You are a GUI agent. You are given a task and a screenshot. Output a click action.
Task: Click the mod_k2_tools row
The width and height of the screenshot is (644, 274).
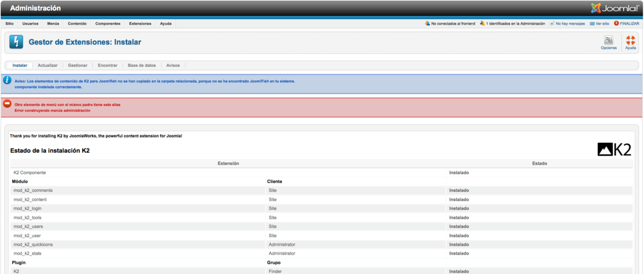tap(321, 217)
